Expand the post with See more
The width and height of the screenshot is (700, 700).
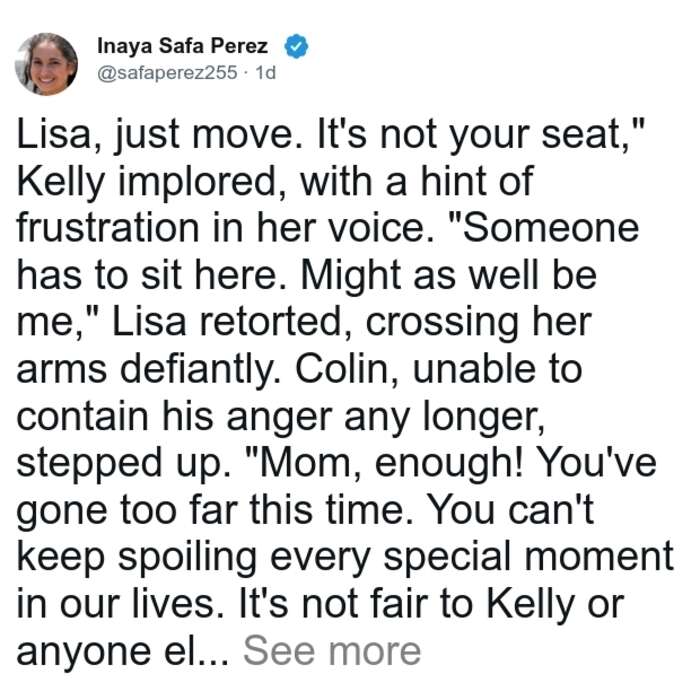click(x=332, y=651)
